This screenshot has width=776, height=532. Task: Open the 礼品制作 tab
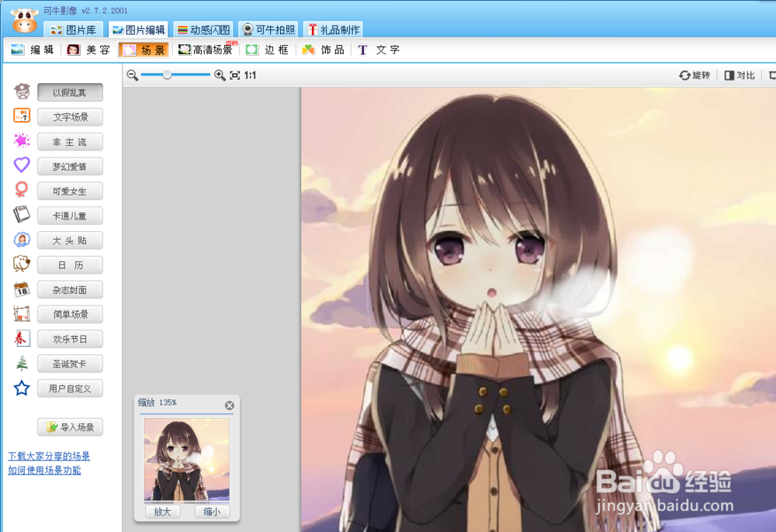tap(333, 29)
